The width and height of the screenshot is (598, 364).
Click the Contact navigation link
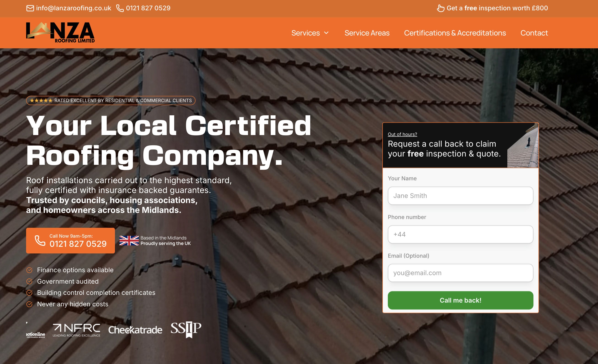pyautogui.click(x=534, y=33)
